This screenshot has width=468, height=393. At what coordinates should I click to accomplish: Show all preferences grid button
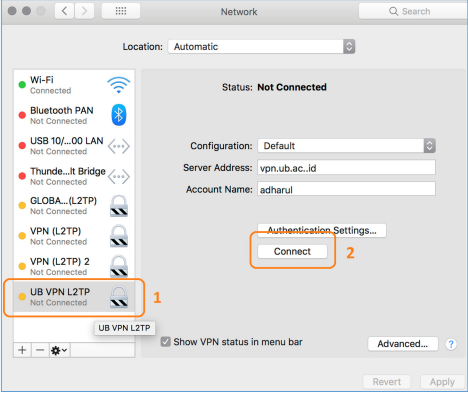point(121,11)
